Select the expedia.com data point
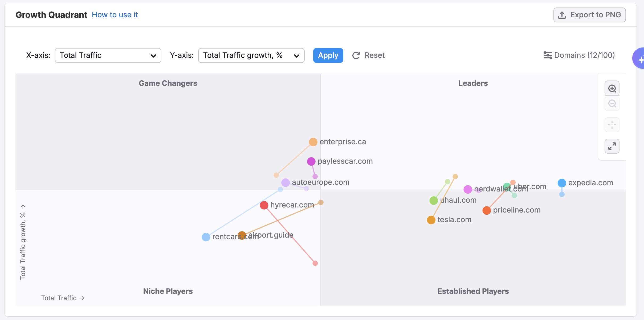Image resolution: width=644 pixels, height=320 pixels. point(562,183)
